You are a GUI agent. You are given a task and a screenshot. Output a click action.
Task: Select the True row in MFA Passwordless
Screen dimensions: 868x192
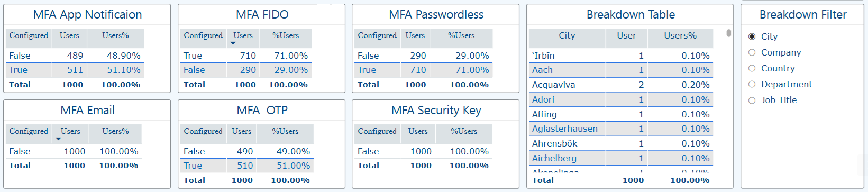tap(424, 70)
